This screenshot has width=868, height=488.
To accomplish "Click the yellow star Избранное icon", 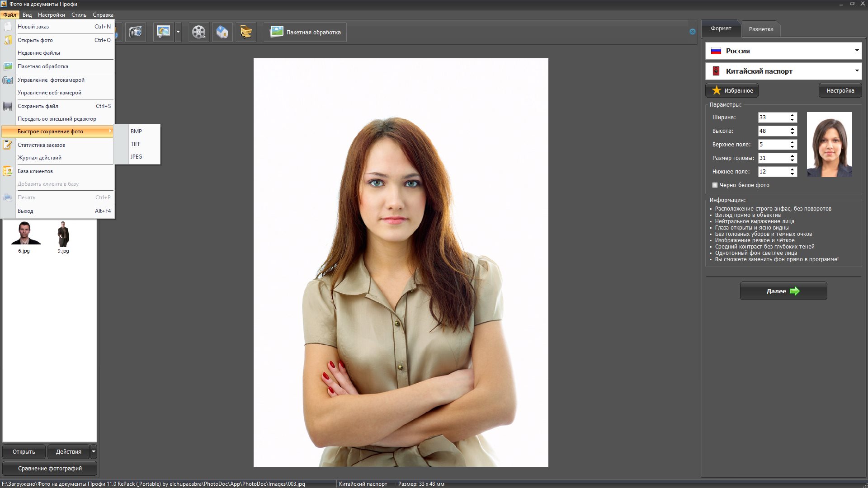I will tap(717, 90).
